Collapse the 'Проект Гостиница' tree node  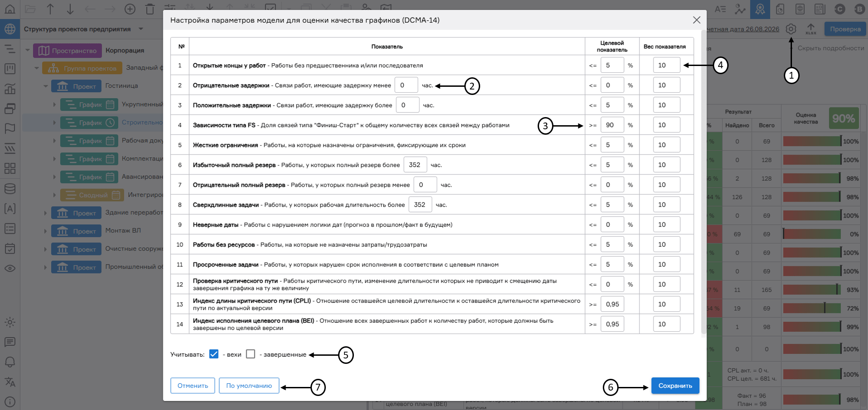coord(46,86)
